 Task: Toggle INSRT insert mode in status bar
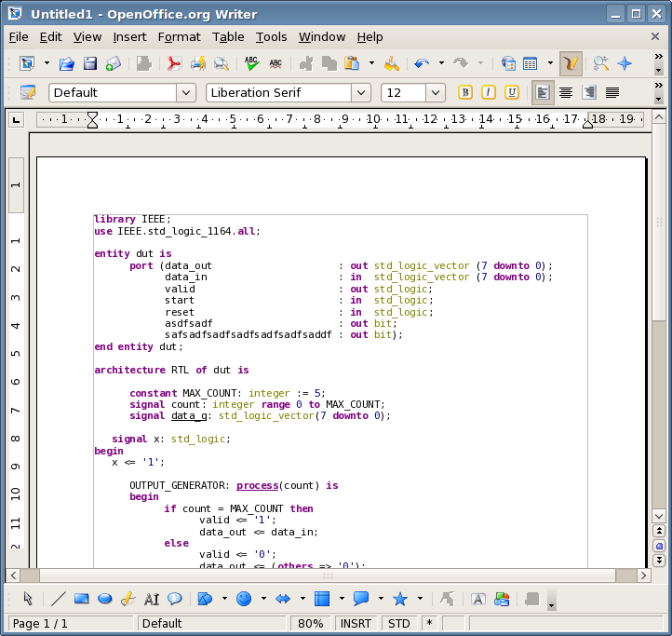click(356, 623)
